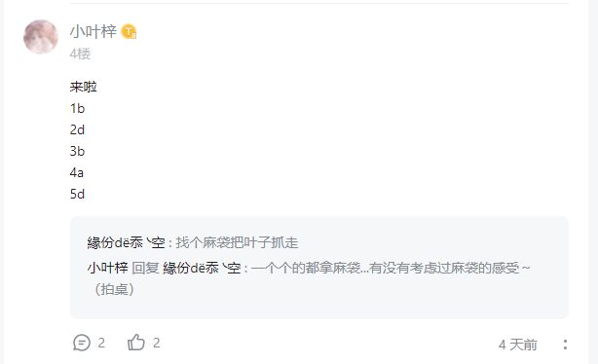Like the post with thumbs-up icon
Image resolution: width=598 pixels, height=364 pixels.
tap(136, 343)
